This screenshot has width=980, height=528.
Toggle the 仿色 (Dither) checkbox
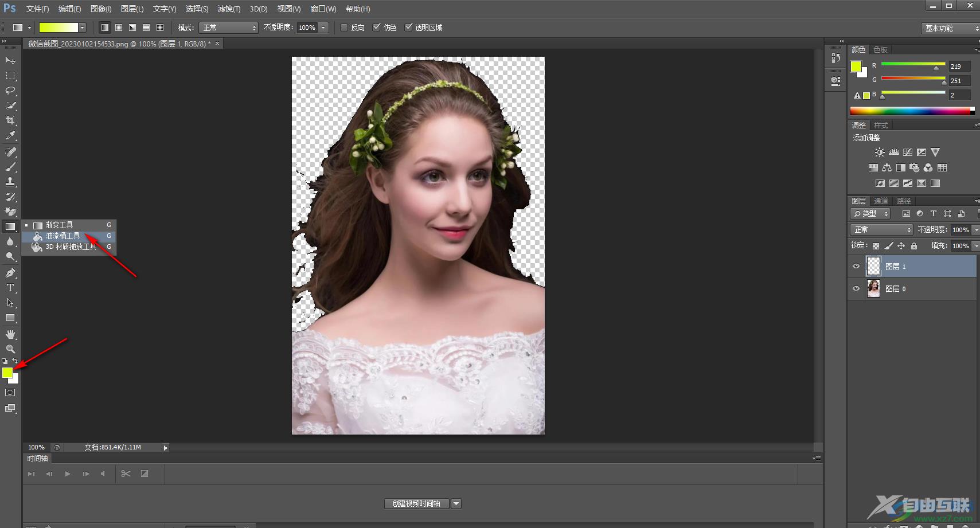[x=376, y=28]
